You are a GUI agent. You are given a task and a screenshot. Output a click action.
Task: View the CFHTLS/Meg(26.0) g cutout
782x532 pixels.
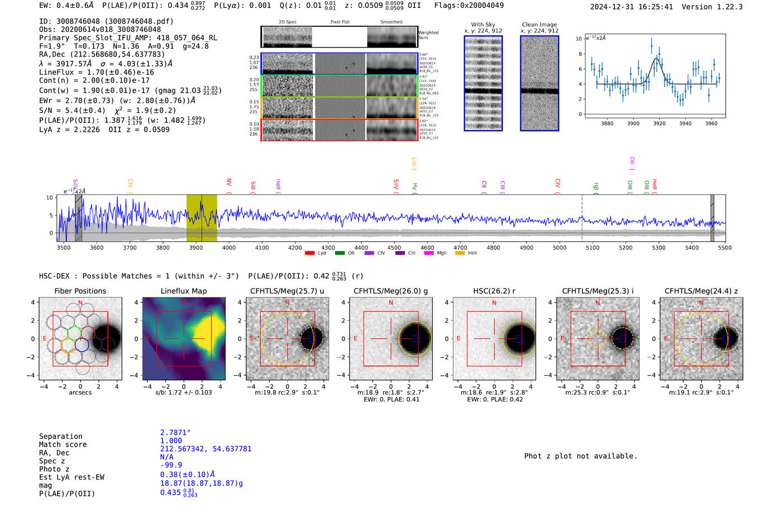tap(391, 339)
